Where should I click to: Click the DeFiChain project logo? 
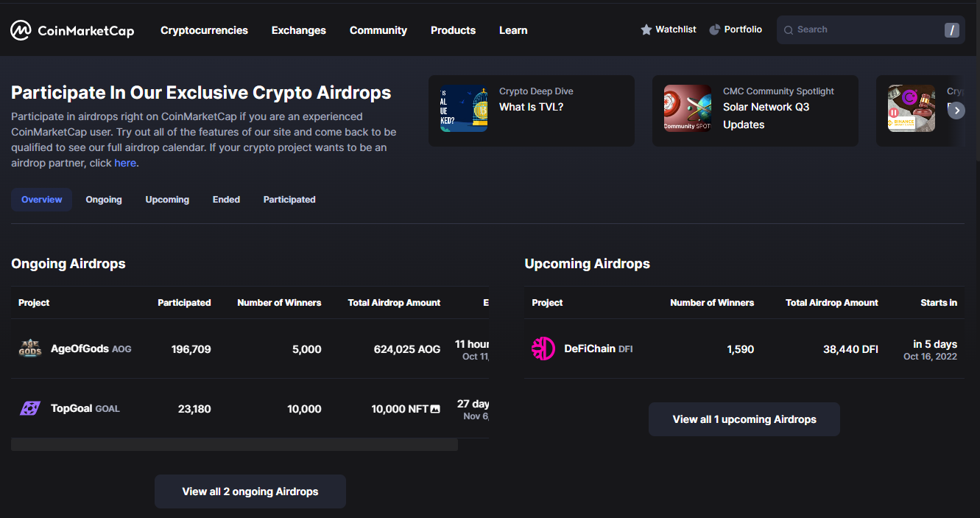(543, 349)
